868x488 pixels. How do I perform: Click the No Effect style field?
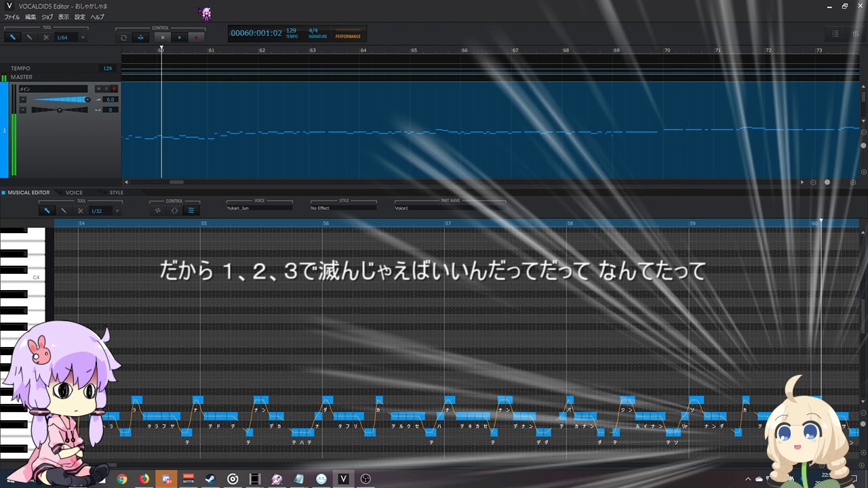tap(344, 208)
